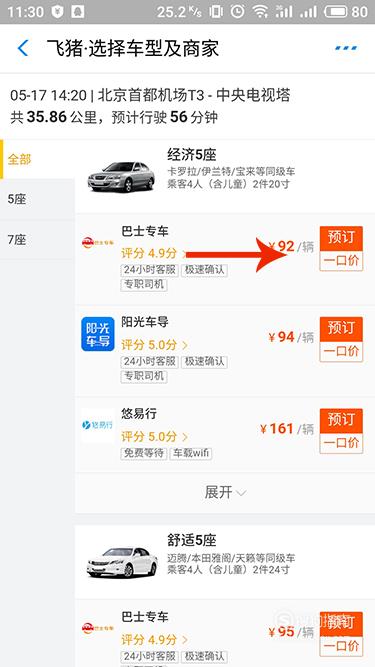Image resolution: width=375 pixels, height=667 pixels.
Task: Book 巴士专车 at ¥92 with 预订
Action: 341,239
